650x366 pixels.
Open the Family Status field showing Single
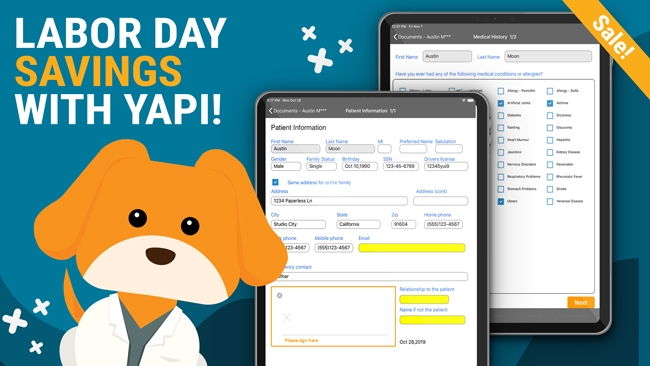pos(321,166)
